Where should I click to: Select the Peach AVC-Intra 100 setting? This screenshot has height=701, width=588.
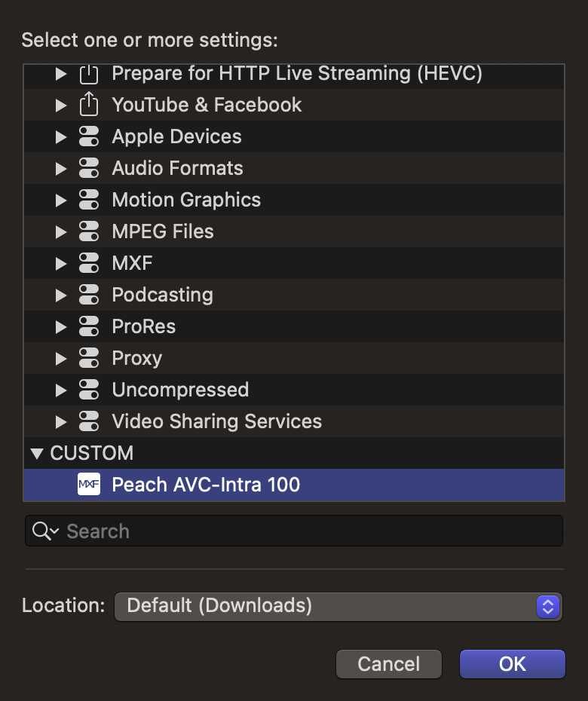pyautogui.click(x=294, y=485)
